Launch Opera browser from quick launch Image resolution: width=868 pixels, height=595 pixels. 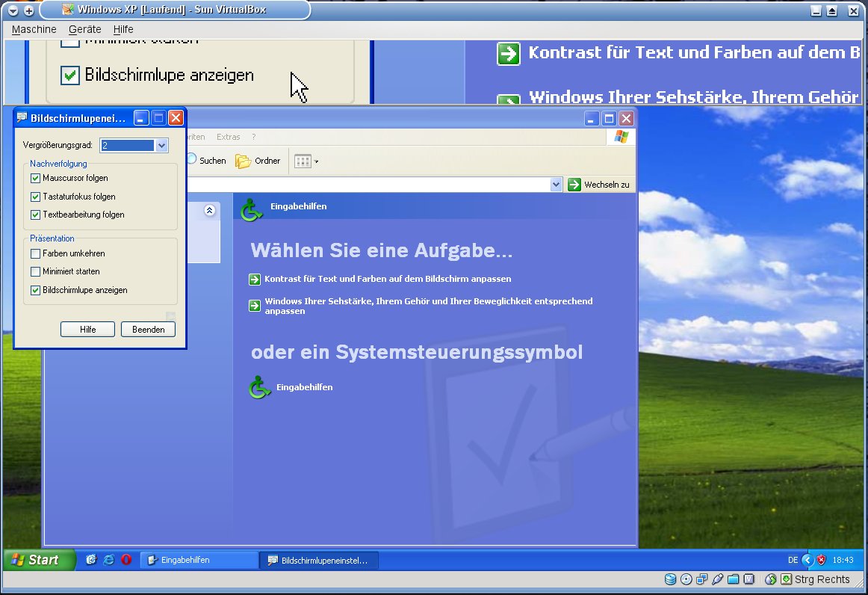(126, 560)
